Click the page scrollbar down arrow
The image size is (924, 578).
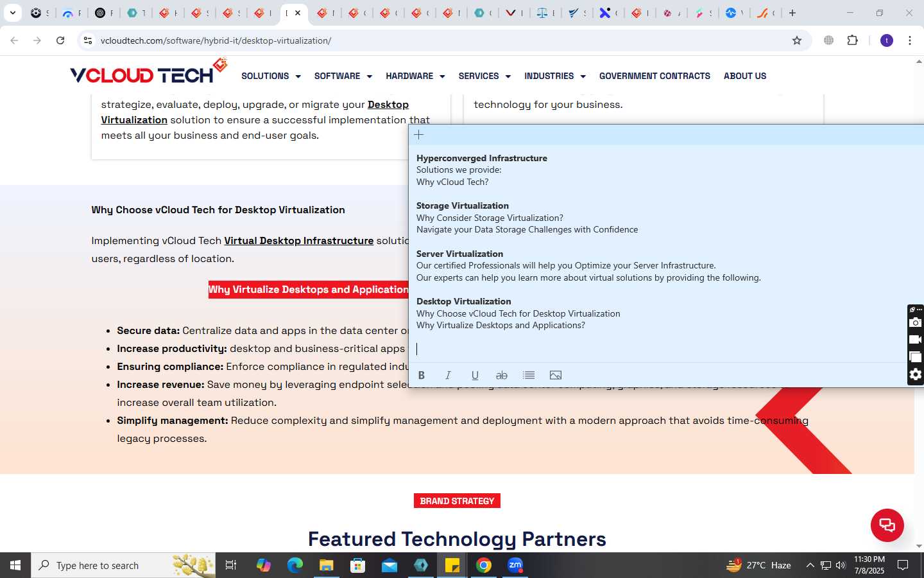pyautogui.click(x=919, y=546)
